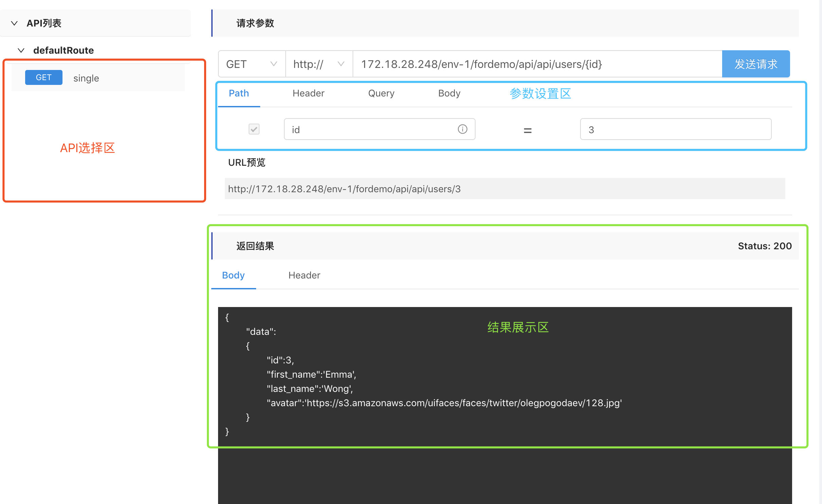Collapse the defaultRoute tree node
This screenshot has height=504, width=822.
(x=21, y=50)
